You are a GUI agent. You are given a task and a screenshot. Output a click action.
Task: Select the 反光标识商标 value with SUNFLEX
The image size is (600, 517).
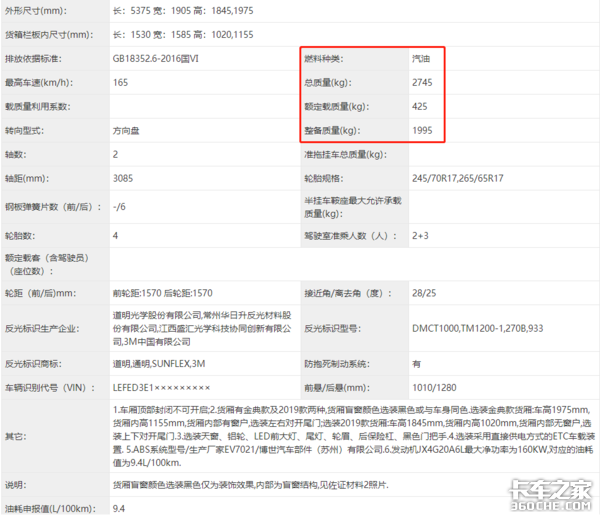[x=160, y=363]
